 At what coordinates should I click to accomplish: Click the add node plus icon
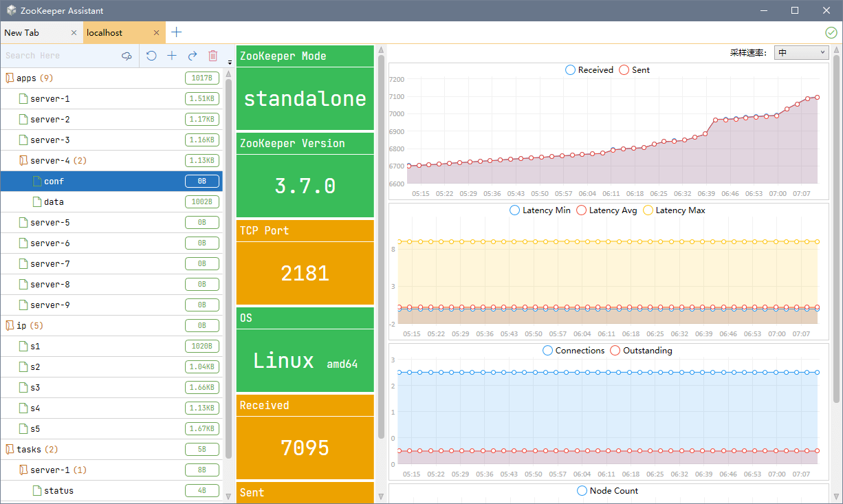(x=172, y=56)
